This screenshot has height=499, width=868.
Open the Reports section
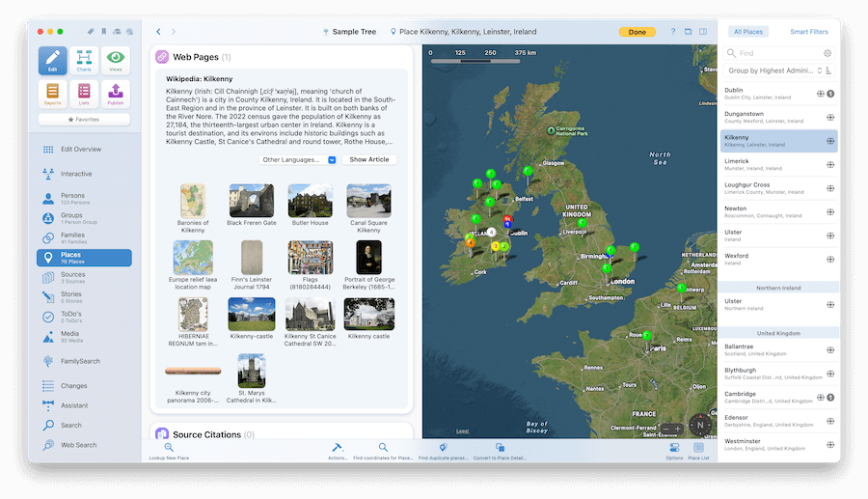[x=52, y=94]
